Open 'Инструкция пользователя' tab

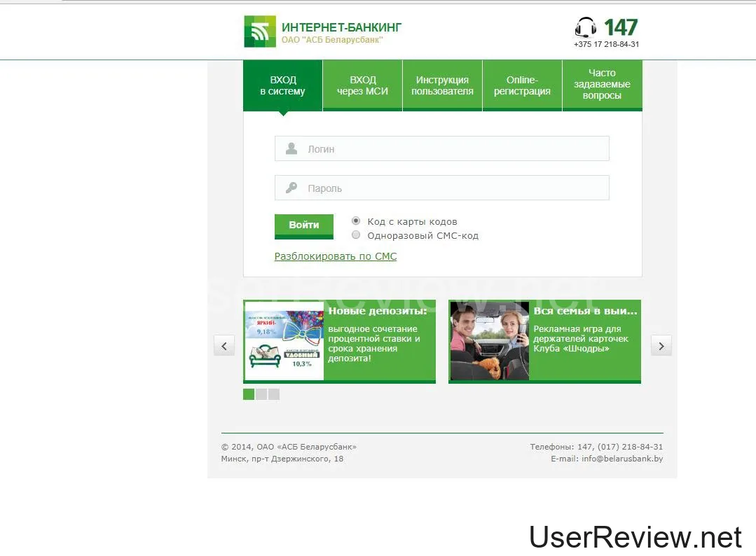tap(442, 85)
